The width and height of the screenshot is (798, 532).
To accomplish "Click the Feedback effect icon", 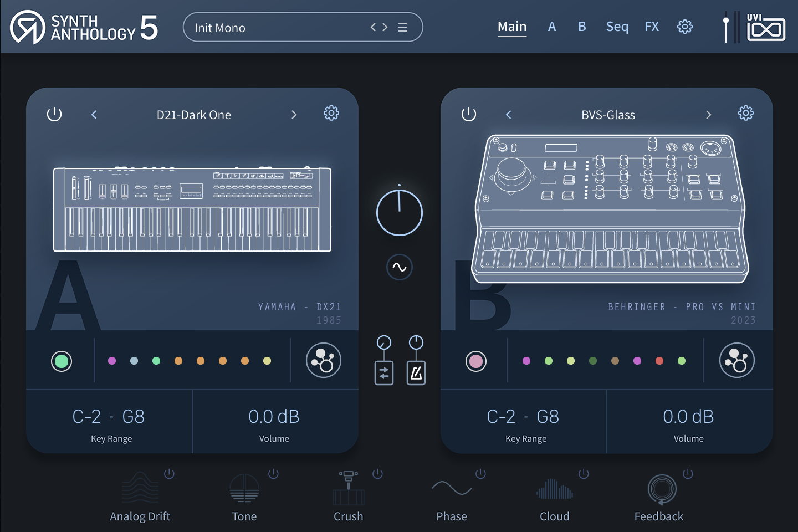I will coord(662,490).
